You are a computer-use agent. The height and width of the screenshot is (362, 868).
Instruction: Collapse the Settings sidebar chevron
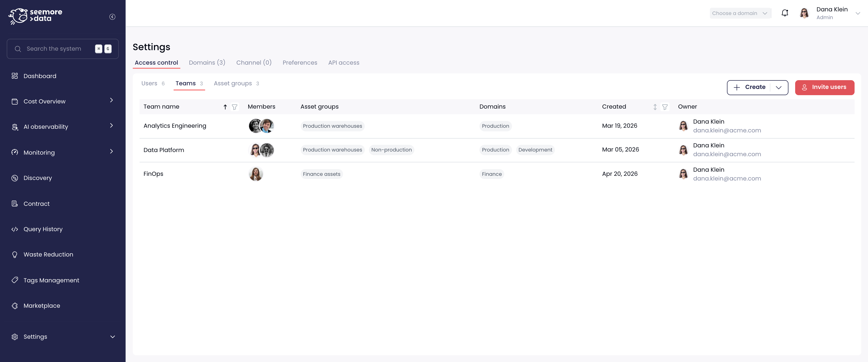(x=113, y=337)
